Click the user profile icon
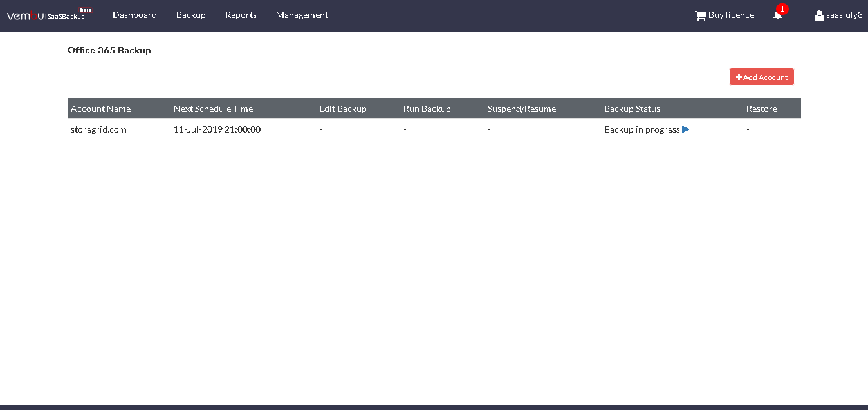 coord(819,15)
